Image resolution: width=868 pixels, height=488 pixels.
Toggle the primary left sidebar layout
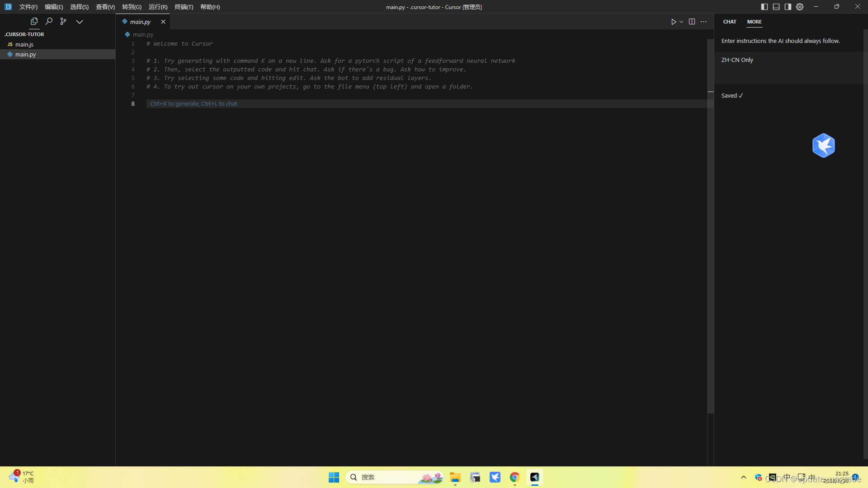pos(764,7)
